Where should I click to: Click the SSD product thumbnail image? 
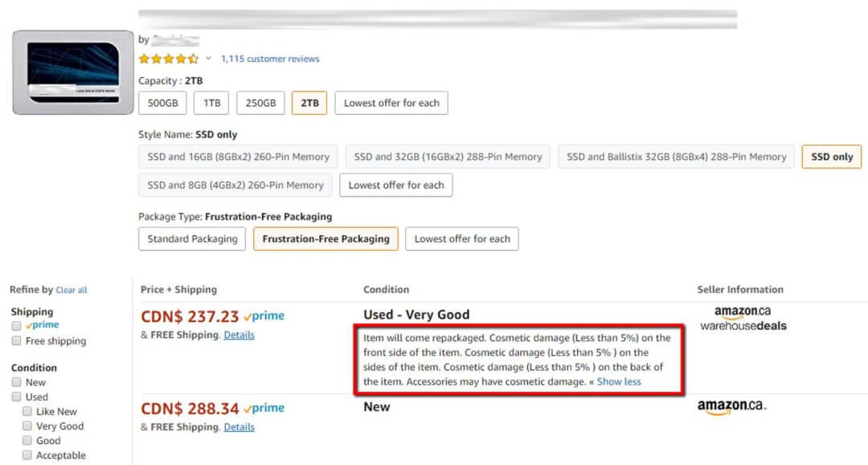click(71, 71)
